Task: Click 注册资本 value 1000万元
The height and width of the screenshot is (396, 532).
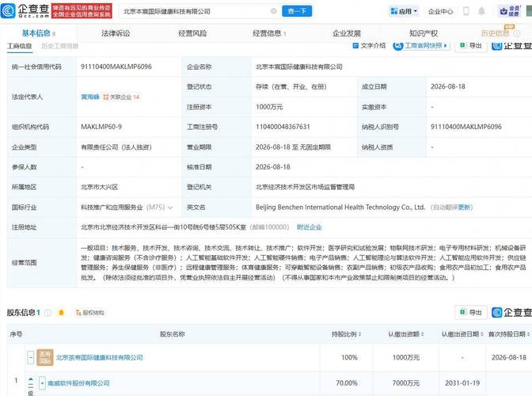Action: click(269, 107)
